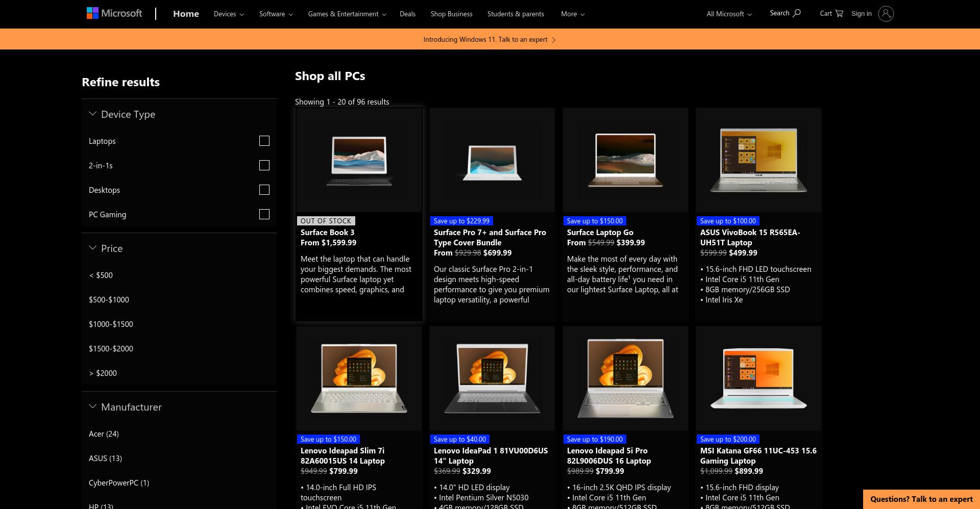Open Lenovo Ideapad Slim 7i image

pos(359,378)
